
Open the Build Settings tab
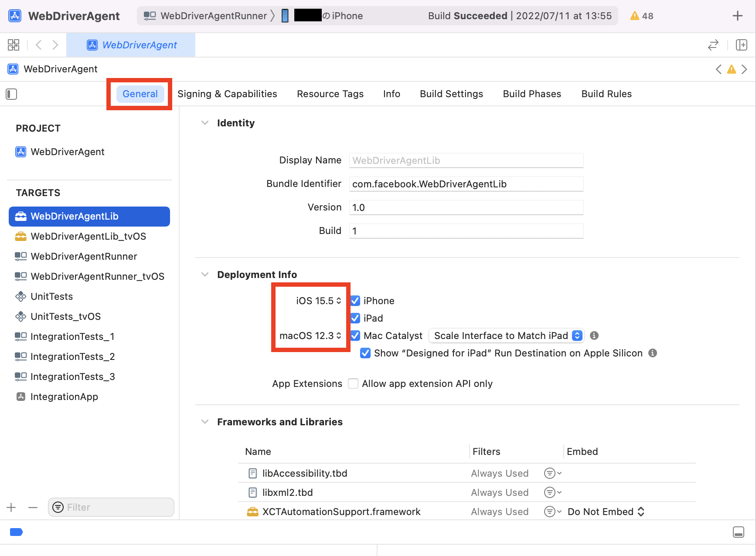tap(451, 94)
